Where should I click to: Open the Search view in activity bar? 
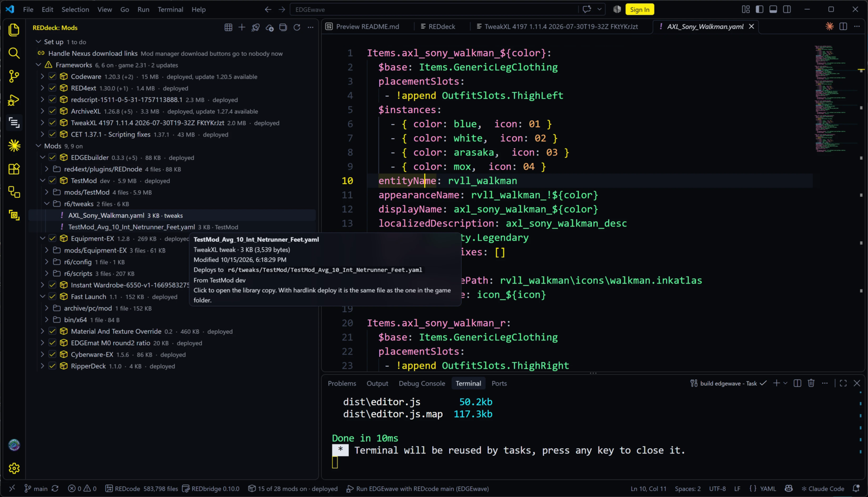pos(14,53)
